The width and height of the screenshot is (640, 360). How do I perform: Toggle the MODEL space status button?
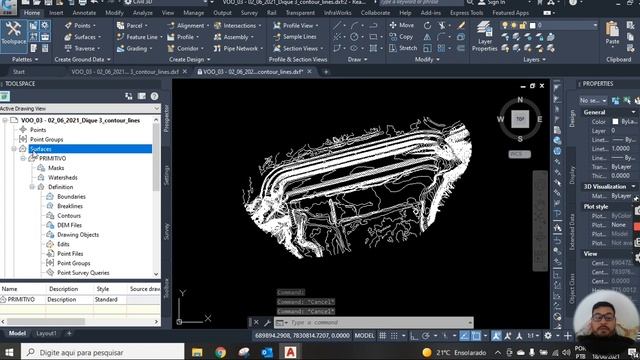tap(364, 336)
